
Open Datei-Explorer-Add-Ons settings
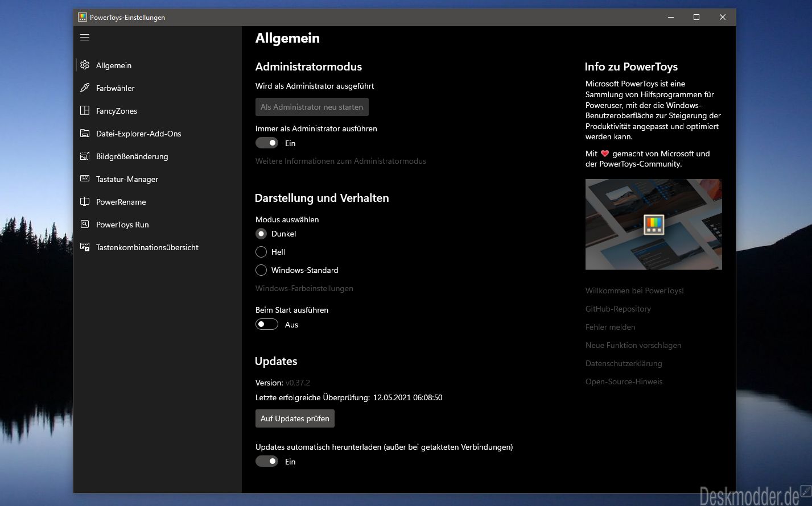[158, 134]
